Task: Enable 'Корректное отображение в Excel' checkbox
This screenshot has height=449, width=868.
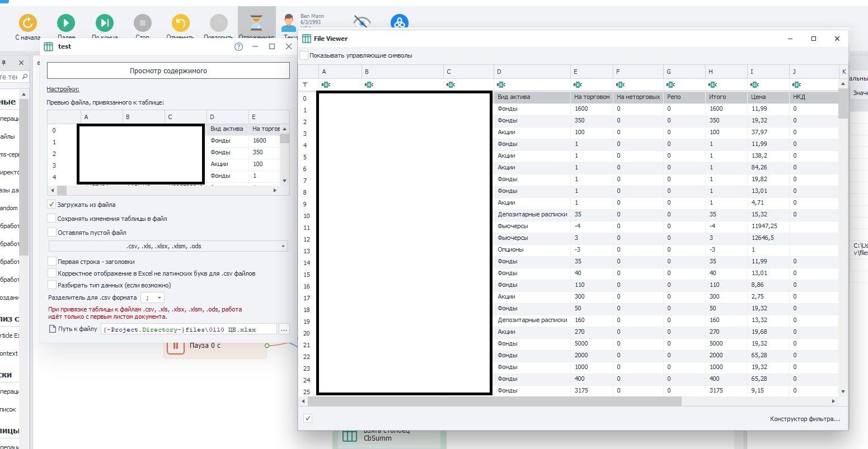Action: click(51, 273)
